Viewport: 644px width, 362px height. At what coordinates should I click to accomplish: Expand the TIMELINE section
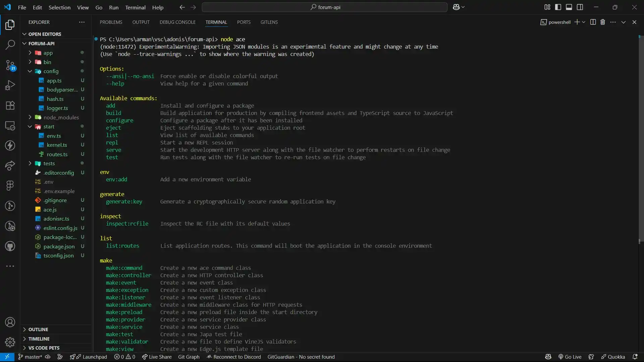click(x=56, y=339)
